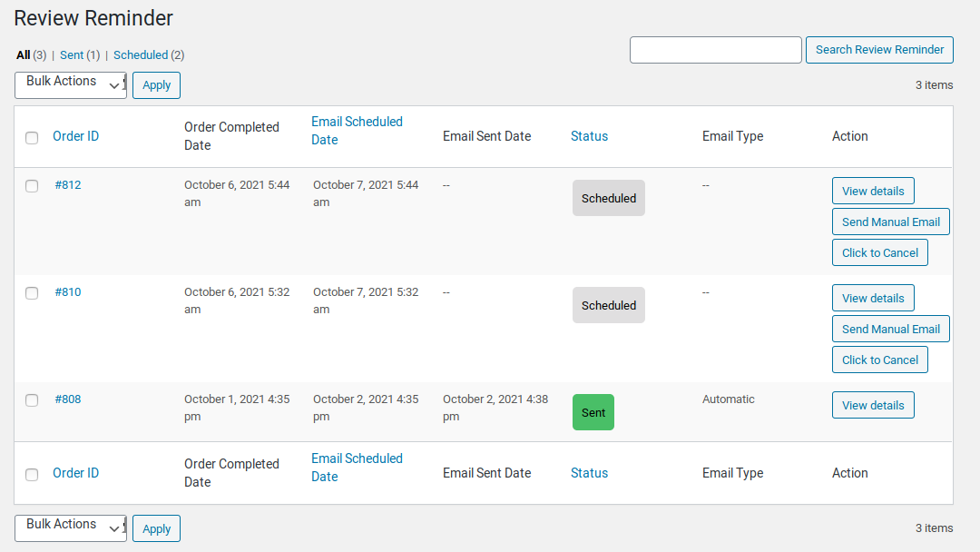Open order #808 details link
The height and width of the screenshot is (552, 980).
click(x=68, y=399)
